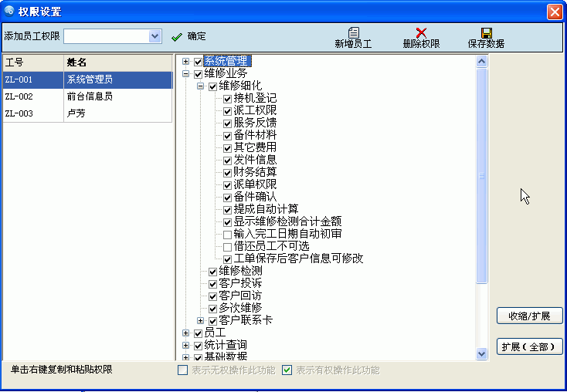
Task: Expand the 员工 tree node
Action: point(186,333)
